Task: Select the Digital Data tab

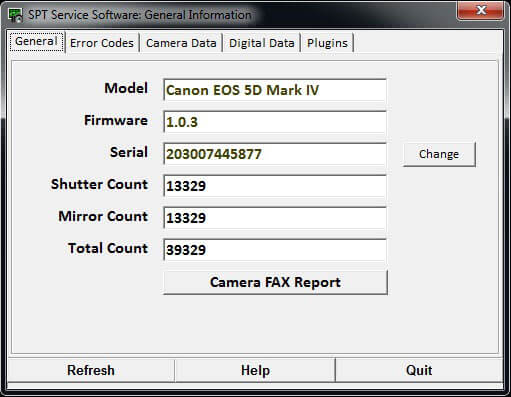Action: (x=262, y=43)
